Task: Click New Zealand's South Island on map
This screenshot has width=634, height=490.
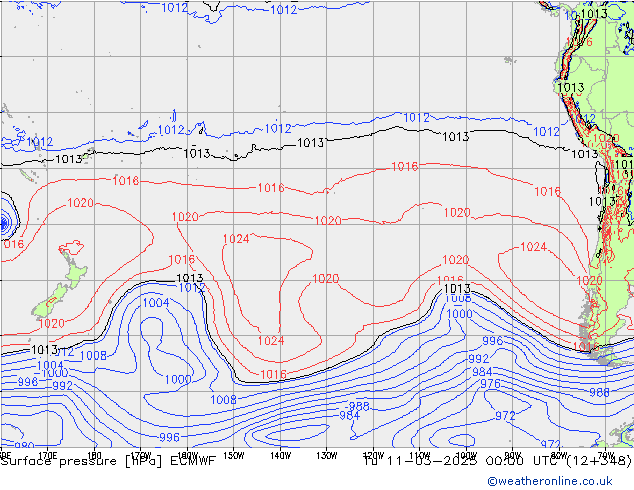Action: [x=51, y=304]
